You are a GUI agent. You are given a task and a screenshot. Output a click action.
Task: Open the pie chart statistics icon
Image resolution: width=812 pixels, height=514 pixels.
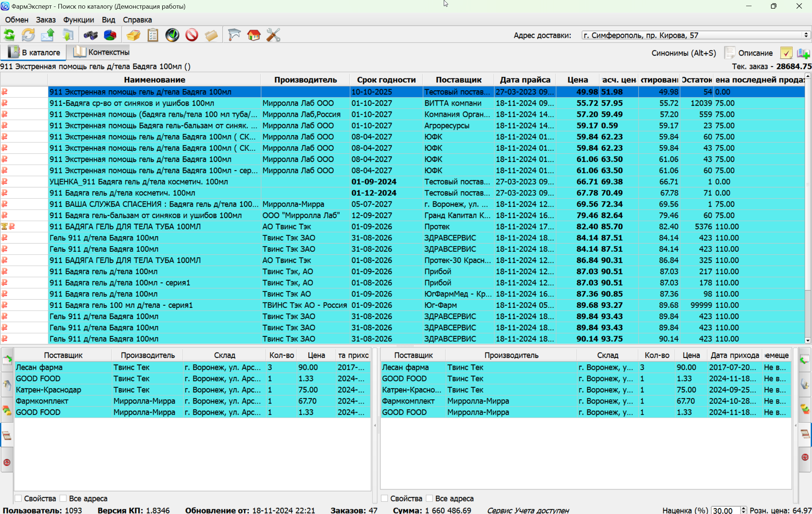pos(110,35)
